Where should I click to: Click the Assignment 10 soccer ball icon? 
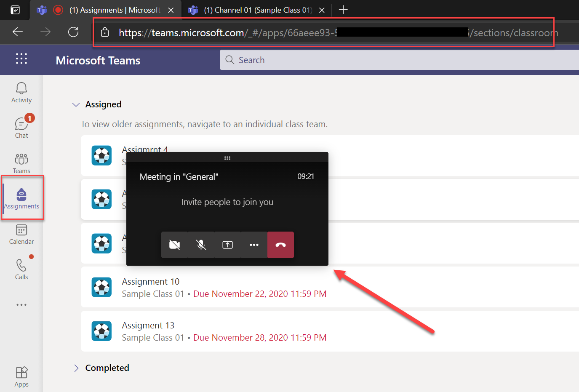tap(101, 287)
